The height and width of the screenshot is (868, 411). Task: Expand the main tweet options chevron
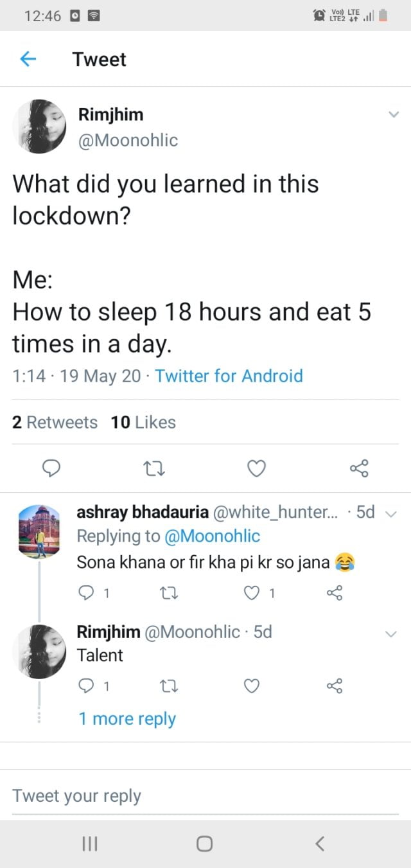394,114
